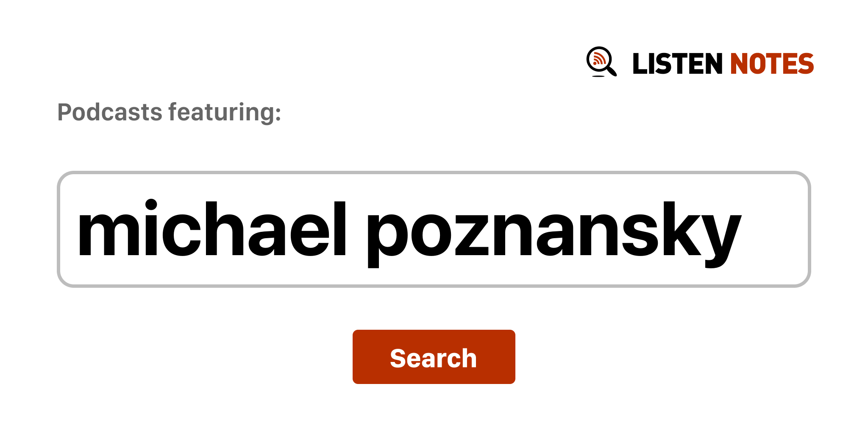The height and width of the screenshot is (434, 868).
Task: Click between michael and poznansky in the field
Action: coord(357,229)
